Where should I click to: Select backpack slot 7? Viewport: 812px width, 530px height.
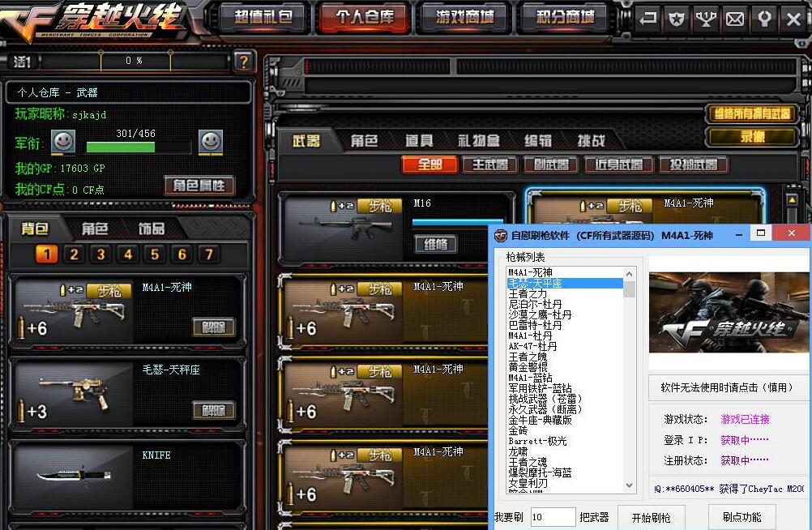pos(209,254)
